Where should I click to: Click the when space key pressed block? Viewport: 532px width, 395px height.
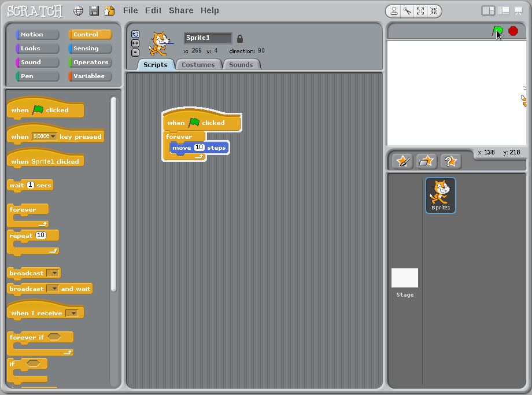56,134
